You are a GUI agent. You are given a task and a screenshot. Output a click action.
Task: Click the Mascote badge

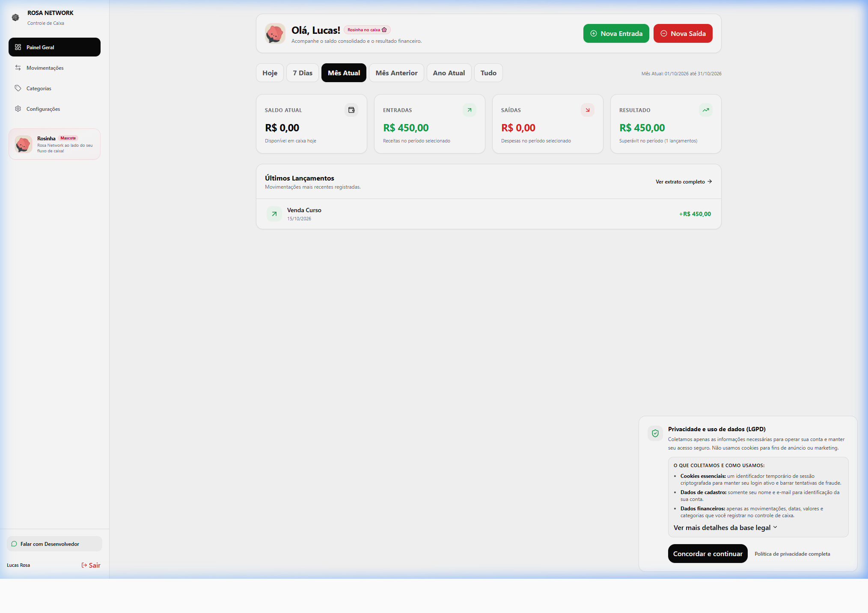pos(68,138)
